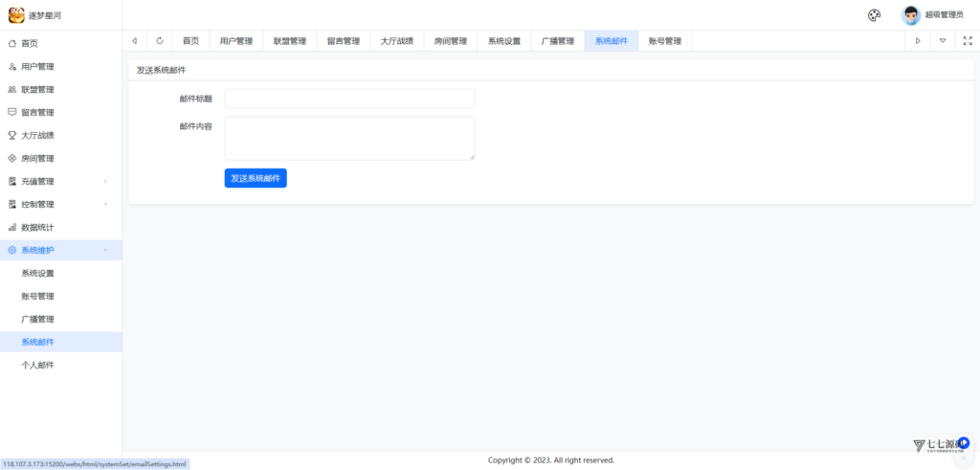Click the trophy icon beside 大厅战绩
This screenshot has width=980, height=470.
pyautogui.click(x=11, y=136)
